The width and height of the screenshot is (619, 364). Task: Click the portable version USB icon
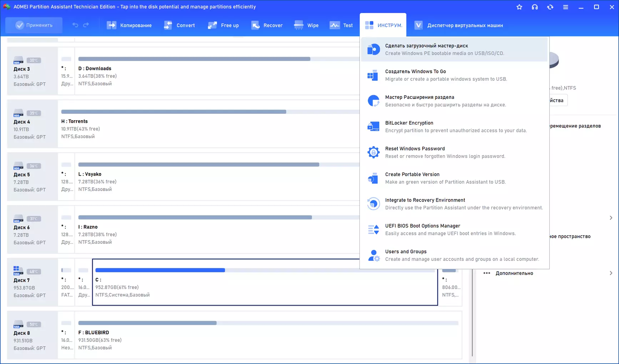373,178
